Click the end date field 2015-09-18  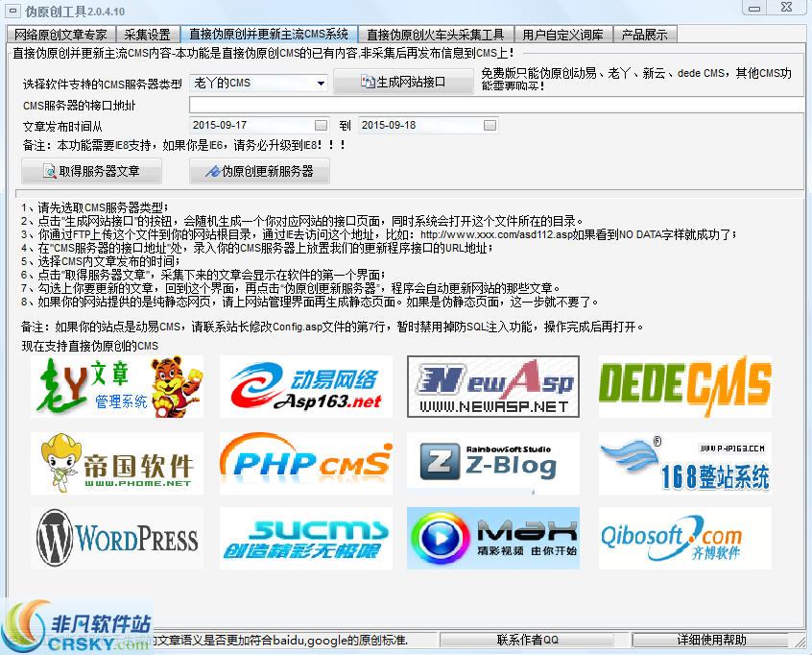(x=428, y=126)
